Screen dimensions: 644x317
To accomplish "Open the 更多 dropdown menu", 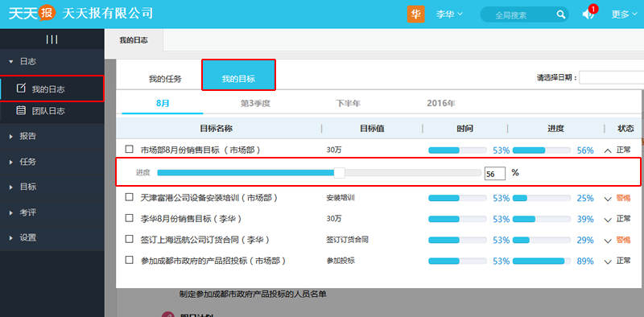I will [624, 14].
